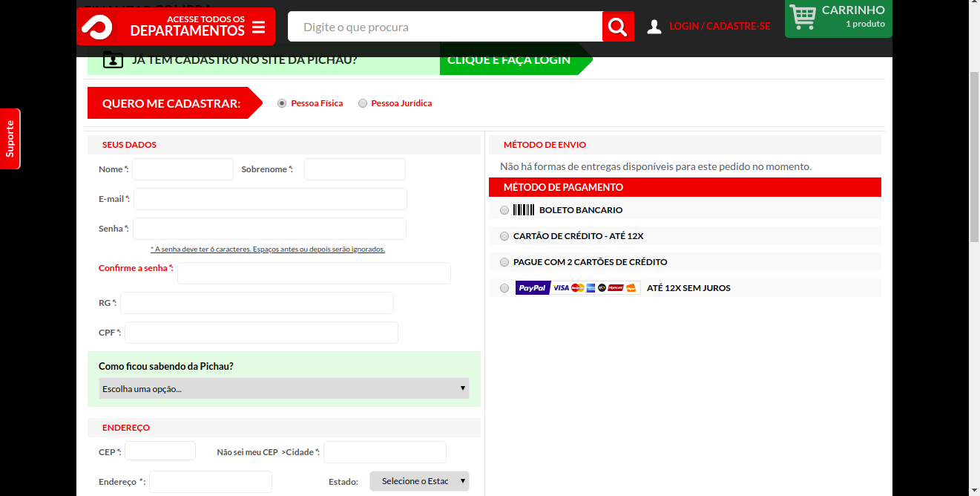980x496 pixels.
Task: Focus the search box 'Digite o que procura'
Action: [x=445, y=27]
